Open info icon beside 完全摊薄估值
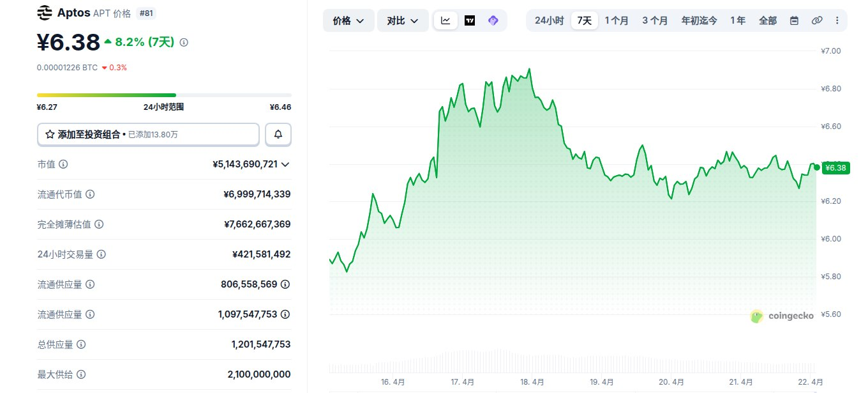Screen dimensions: 868x393 click(99, 224)
